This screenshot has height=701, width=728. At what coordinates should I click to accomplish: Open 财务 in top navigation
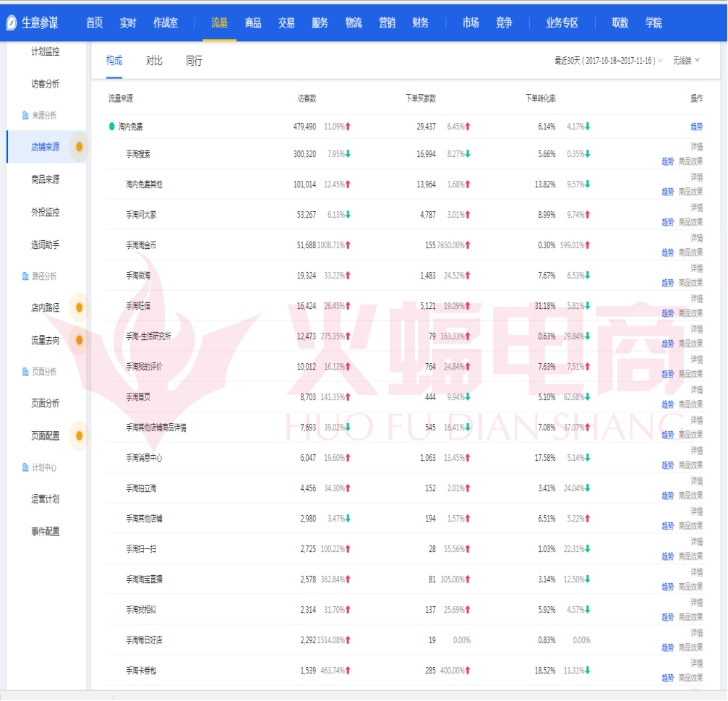click(421, 22)
